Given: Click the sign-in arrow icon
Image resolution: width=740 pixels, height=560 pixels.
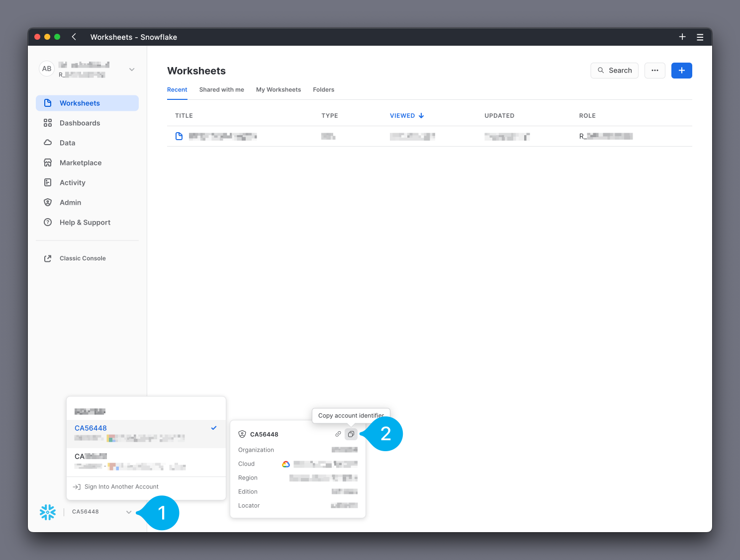Looking at the screenshot, I should [x=77, y=487].
